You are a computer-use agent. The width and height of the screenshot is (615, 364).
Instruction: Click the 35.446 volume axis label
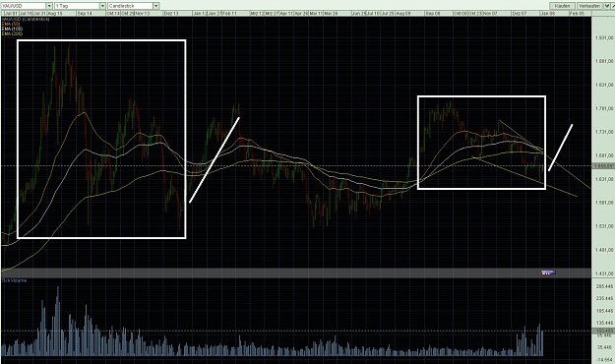click(x=604, y=347)
